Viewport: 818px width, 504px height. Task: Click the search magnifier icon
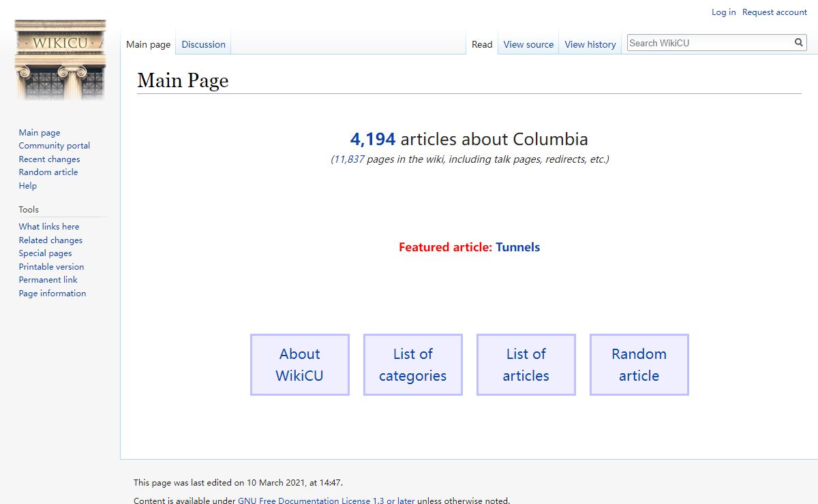[x=799, y=43]
